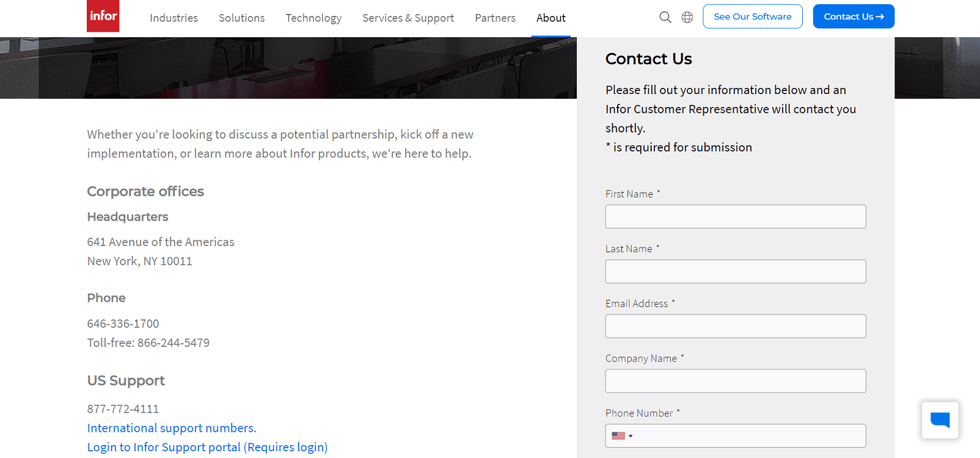Image resolution: width=980 pixels, height=458 pixels.
Task: Open the chat widget bubble
Action: (x=940, y=420)
